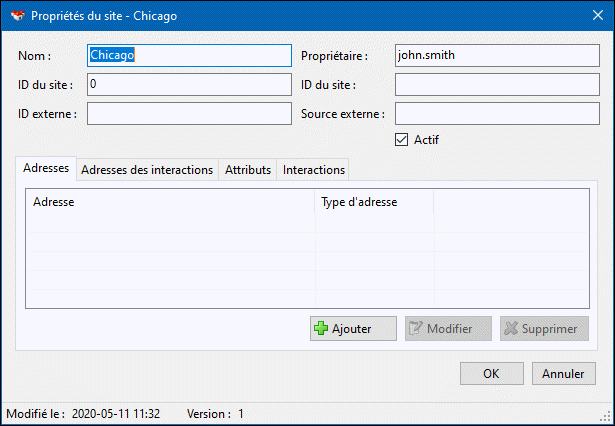Toggle the Actif checkbox
Viewport: 615px width, 426px height.
pos(402,140)
